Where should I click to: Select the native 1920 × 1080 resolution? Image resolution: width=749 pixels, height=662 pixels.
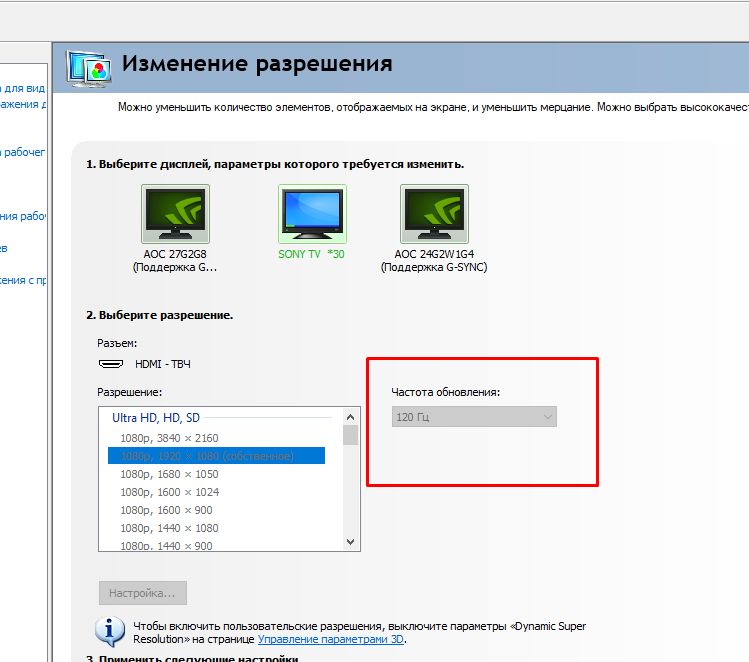(x=207, y=456)
